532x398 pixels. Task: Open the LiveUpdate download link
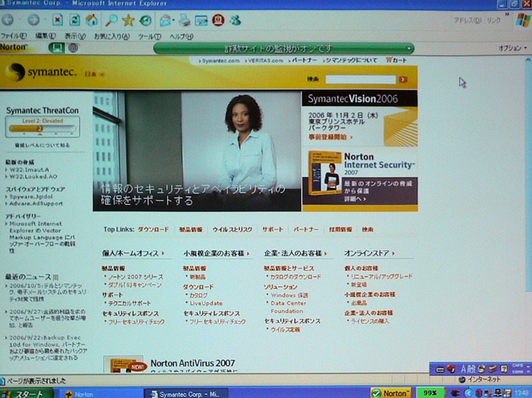tap(206, 303)
